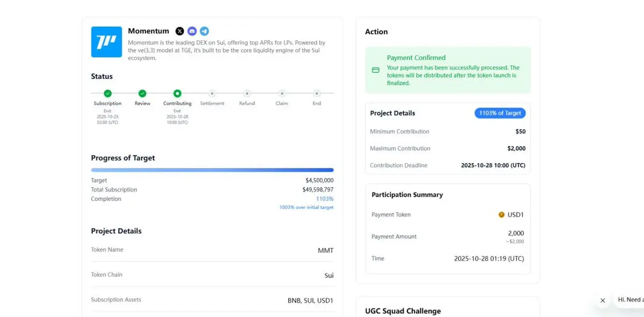Click the 'Token Name' row label
The image size is (644, 317).
[x=107, y=249]
